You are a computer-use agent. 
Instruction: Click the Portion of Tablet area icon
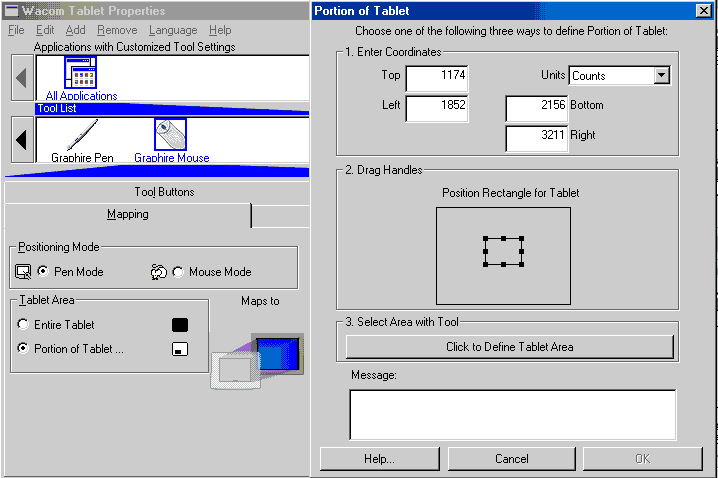coord(180,349)
